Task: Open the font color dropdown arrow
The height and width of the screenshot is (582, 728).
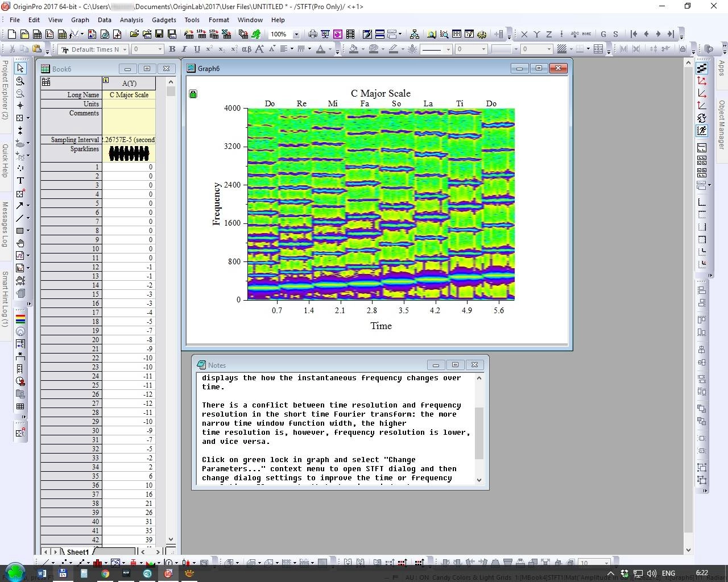Action: tap(330, 49)
